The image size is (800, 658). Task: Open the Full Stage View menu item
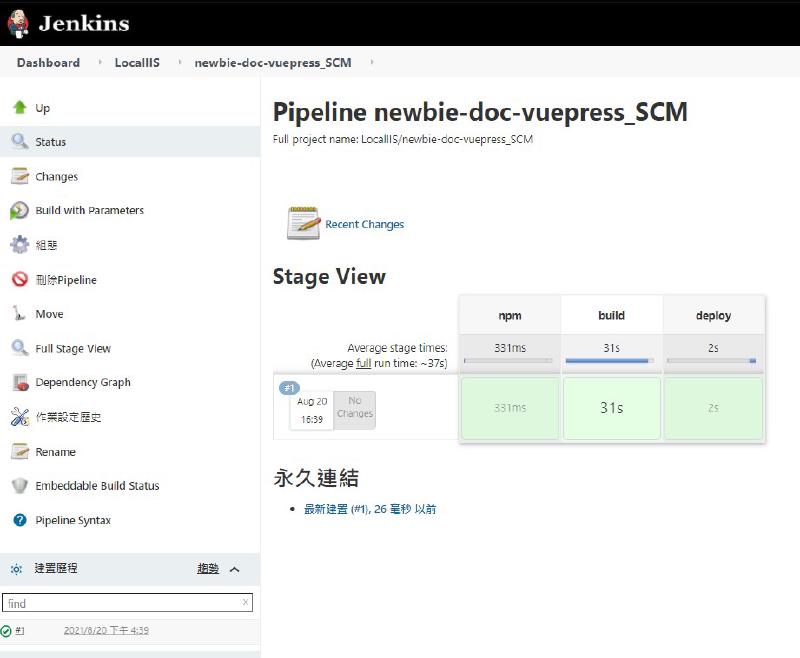(x=73, y=349)
